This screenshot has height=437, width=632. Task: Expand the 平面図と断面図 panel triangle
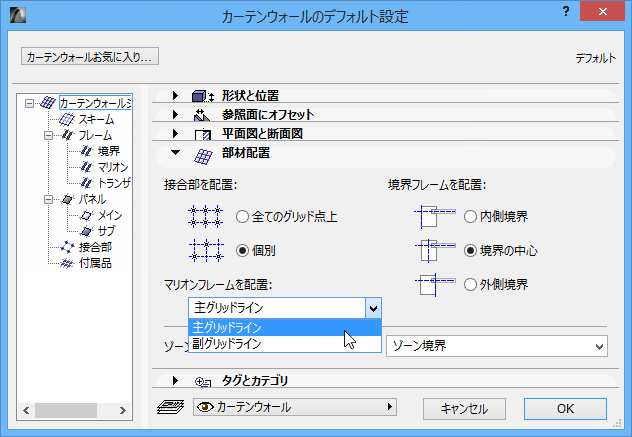pos(175,133)
